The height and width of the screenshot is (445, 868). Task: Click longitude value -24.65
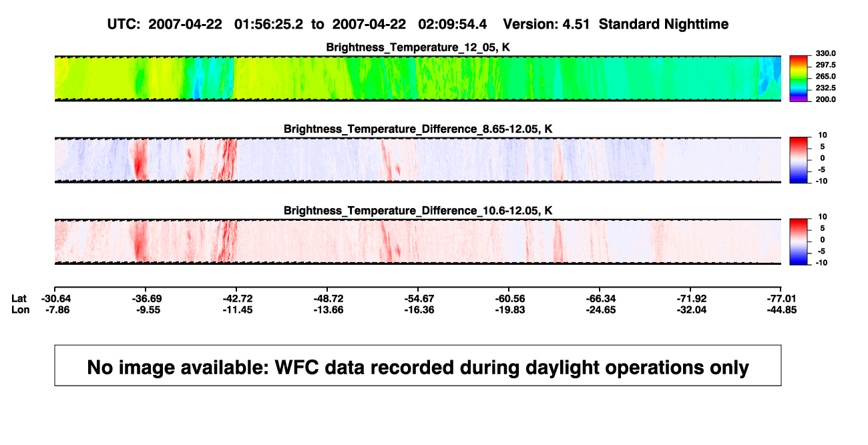(x=600, y=310)
